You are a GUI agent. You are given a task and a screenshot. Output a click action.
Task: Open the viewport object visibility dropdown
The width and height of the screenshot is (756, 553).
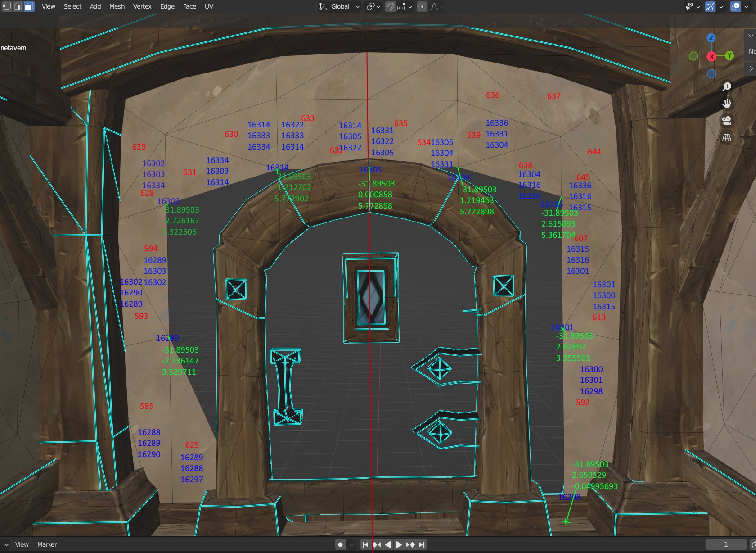(693, 6)
